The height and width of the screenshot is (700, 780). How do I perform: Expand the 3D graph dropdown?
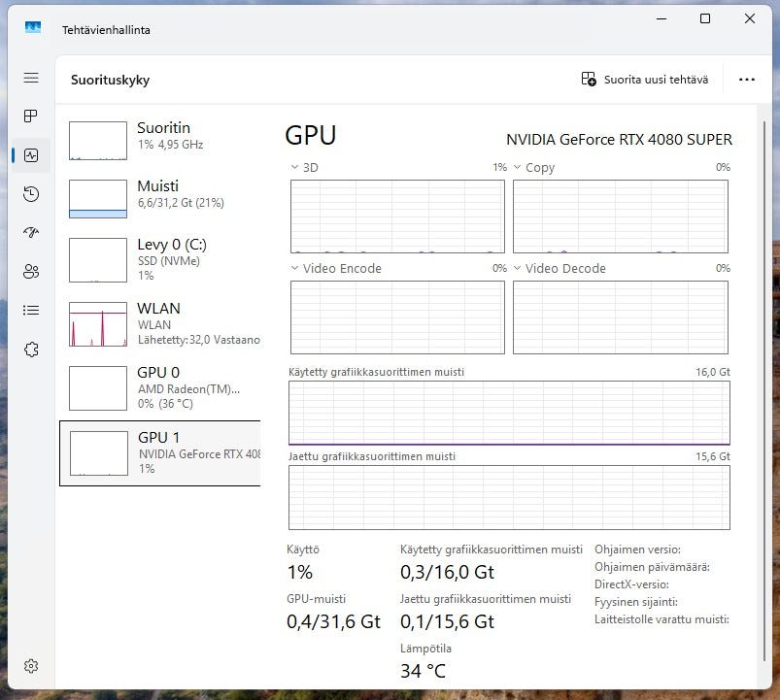(295, 168)
